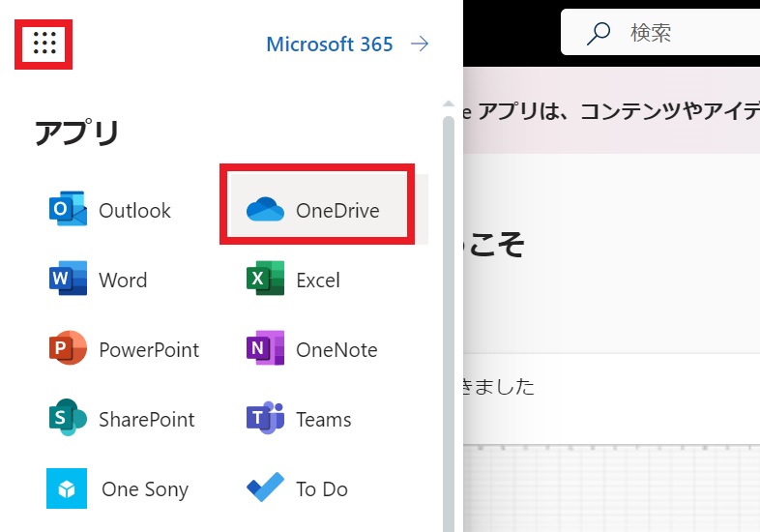Launch Excel via its icon

[x=265, y=279]
